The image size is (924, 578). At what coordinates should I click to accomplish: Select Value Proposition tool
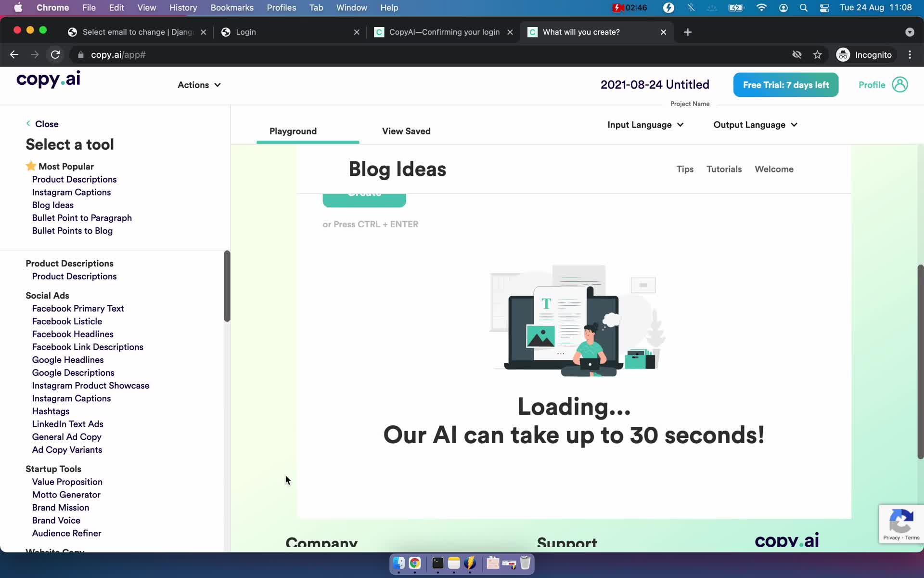[67, 482]
